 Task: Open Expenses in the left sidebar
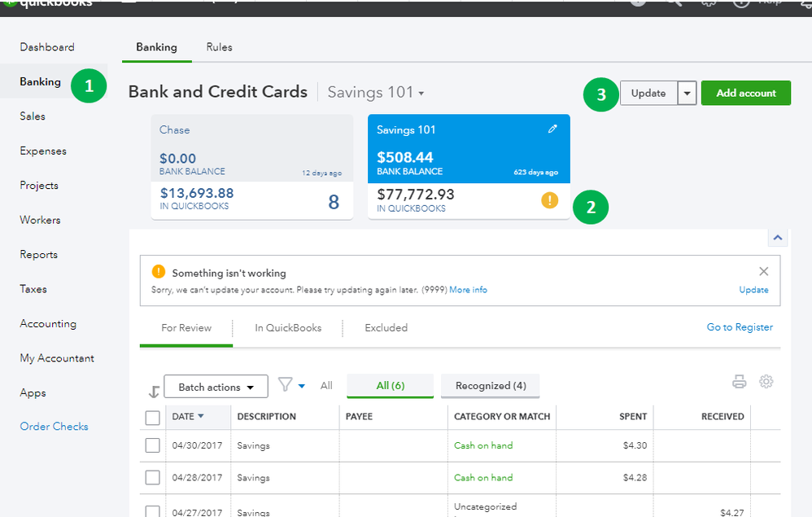[x=43, y=151]
